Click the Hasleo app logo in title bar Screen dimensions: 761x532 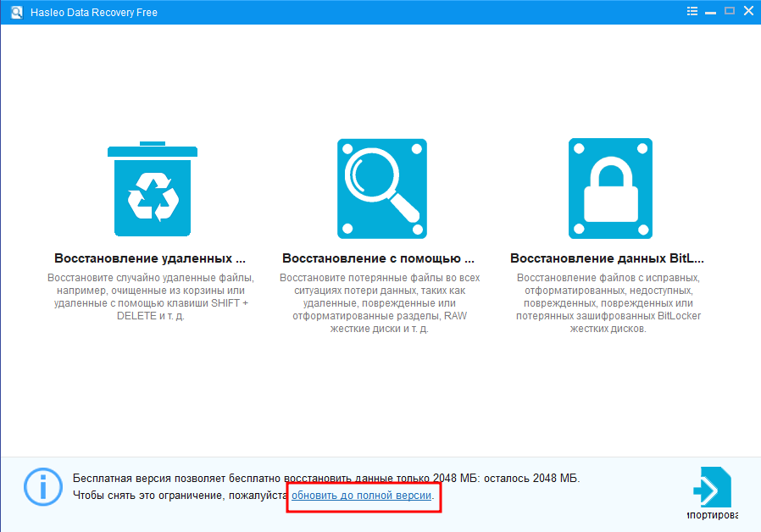[x=16, y=12]
